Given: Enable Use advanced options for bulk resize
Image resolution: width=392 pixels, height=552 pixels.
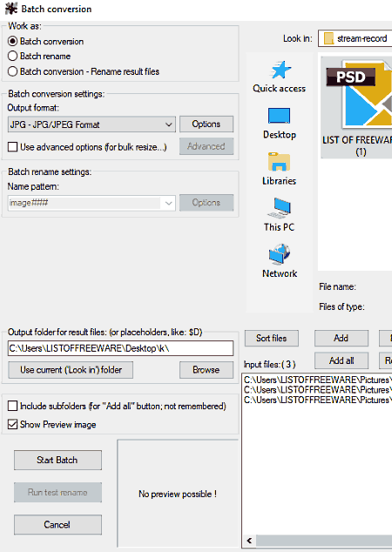Looking at the screenshot, I should pyautogui.click(x=13, y=147).
